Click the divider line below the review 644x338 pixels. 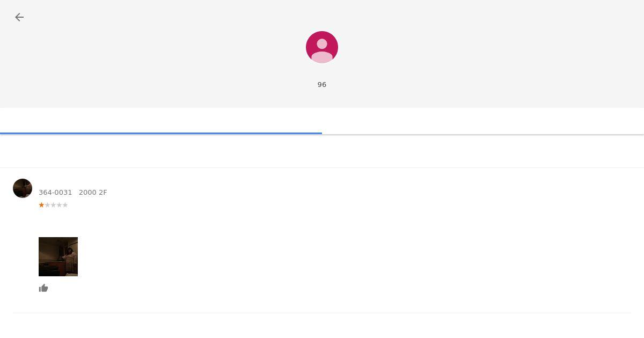click(322, 313)
